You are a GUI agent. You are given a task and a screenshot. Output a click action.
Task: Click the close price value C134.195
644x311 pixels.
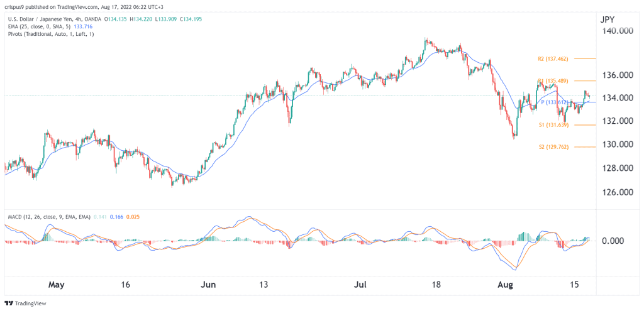(190, 19)
